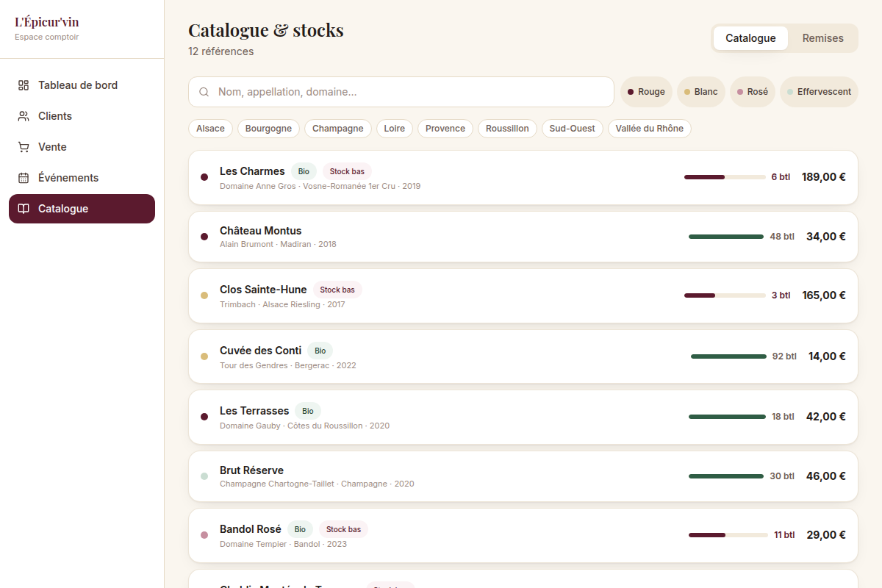Select the Vallée du Rhône region chip
This screenshot has width=882, height=588.
click(650, 129)
